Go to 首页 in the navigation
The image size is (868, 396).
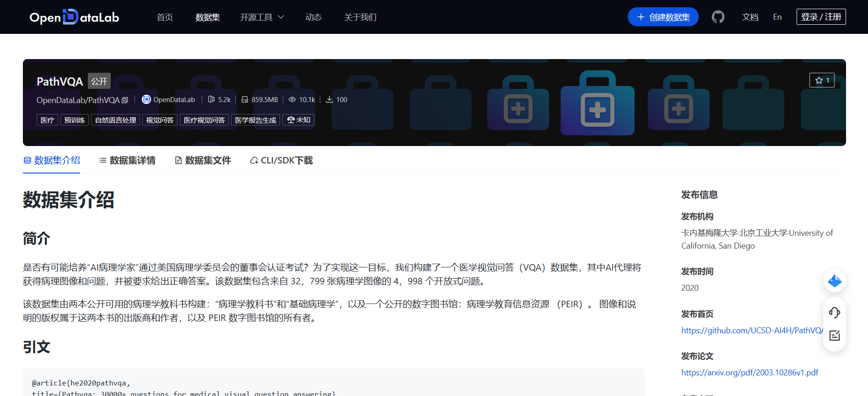[x=165, y=17]
